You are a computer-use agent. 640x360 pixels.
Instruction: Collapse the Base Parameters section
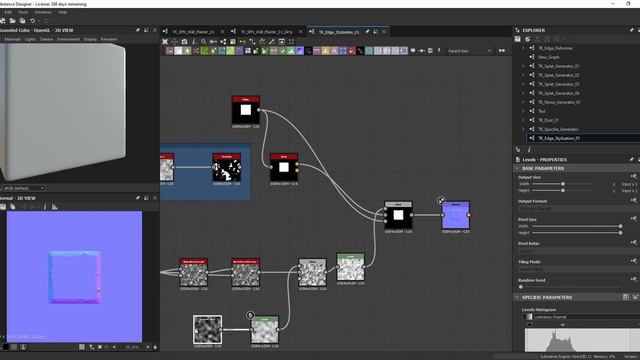click(517, 168)
